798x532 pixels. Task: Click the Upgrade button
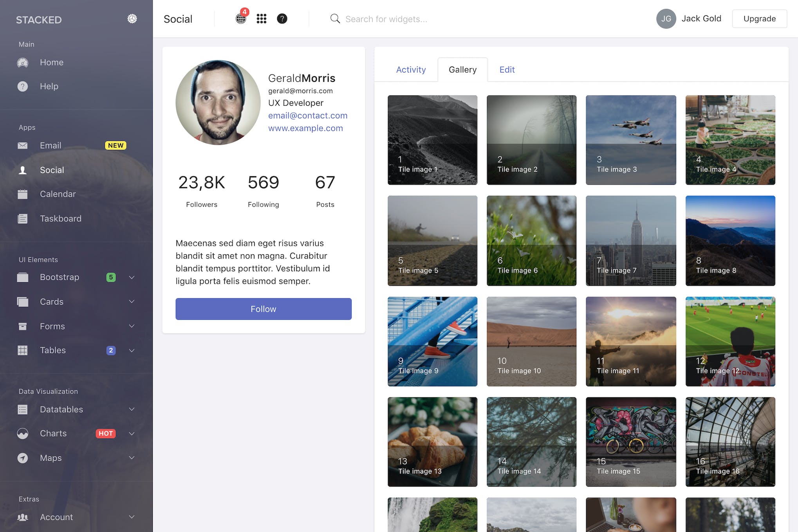coord(759,19)
